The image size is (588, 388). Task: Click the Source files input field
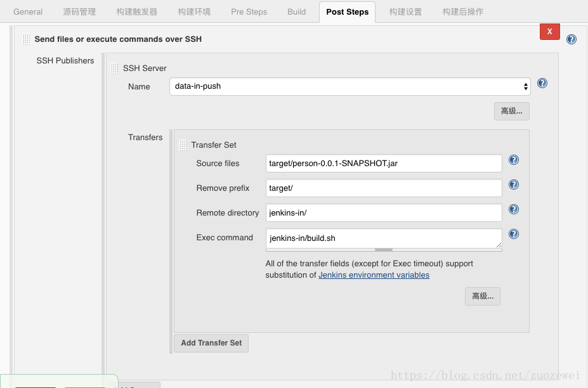pyautogui.click(x=384, y=164)
